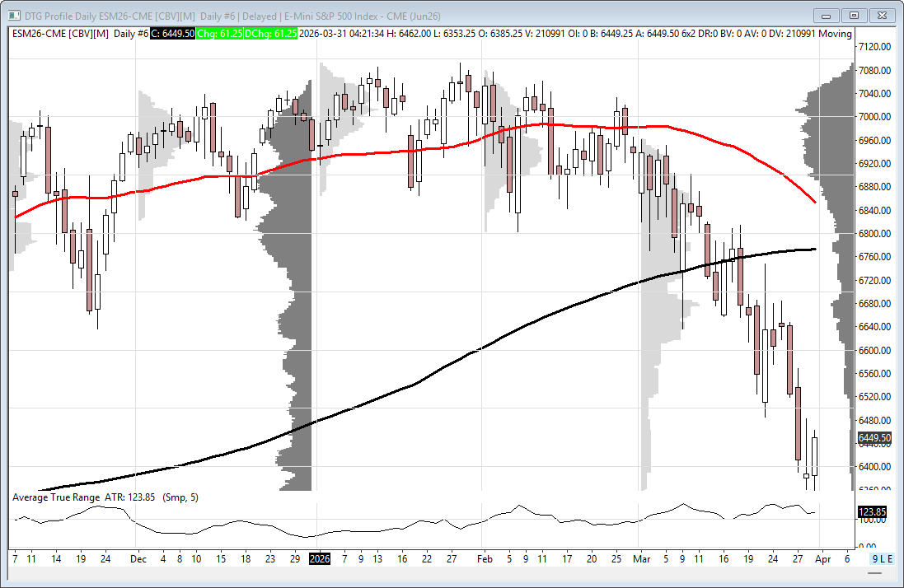Click the green Chg: 61.25 header field
This screenshot has height=588, width=904.
click(x=221, y=33)
